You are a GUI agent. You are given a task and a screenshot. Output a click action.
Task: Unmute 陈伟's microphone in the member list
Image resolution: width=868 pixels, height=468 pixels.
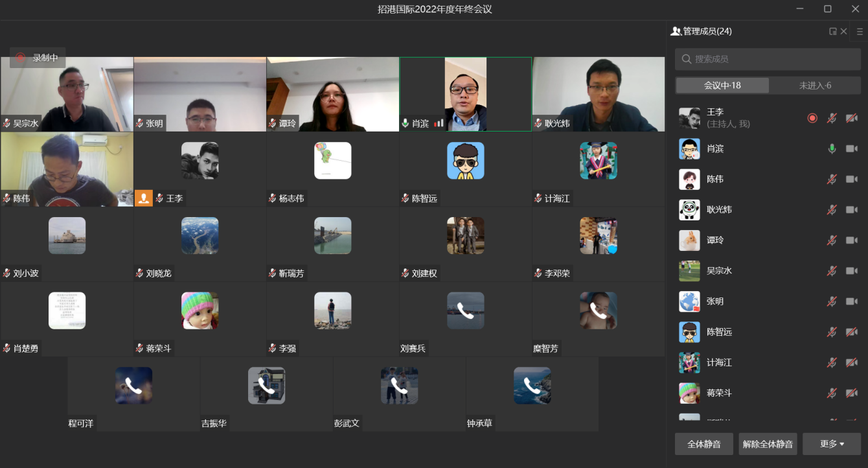(x=832, y=179)
